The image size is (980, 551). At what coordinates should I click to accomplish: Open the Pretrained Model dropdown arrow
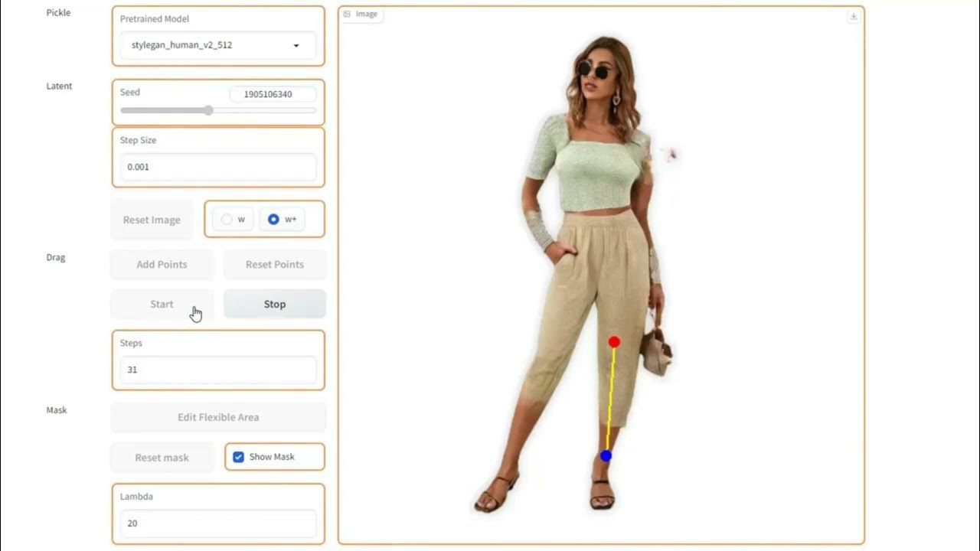pos(296,46)
